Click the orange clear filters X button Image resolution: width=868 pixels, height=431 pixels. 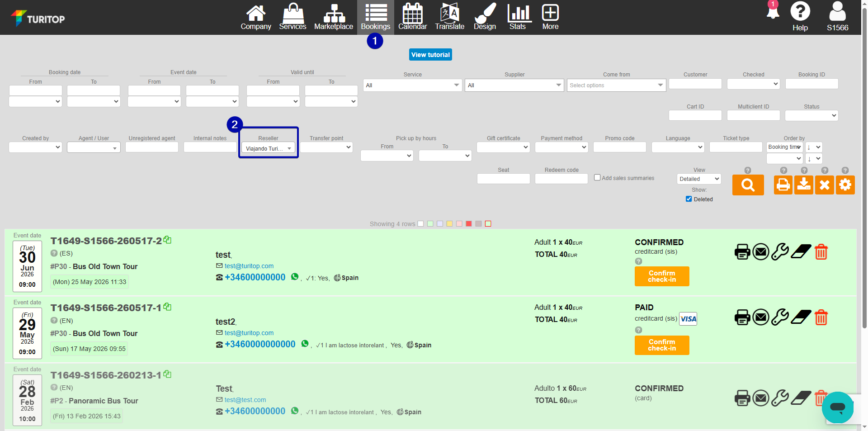click(825, 185)
